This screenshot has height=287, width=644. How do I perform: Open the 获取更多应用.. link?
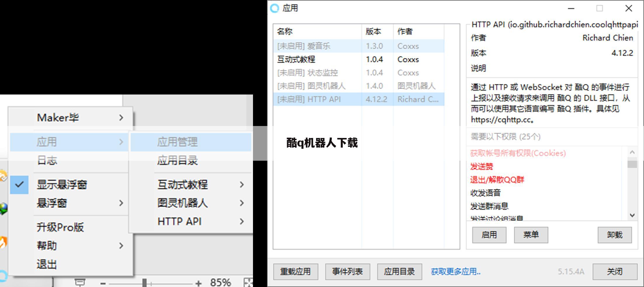point(455,272)
